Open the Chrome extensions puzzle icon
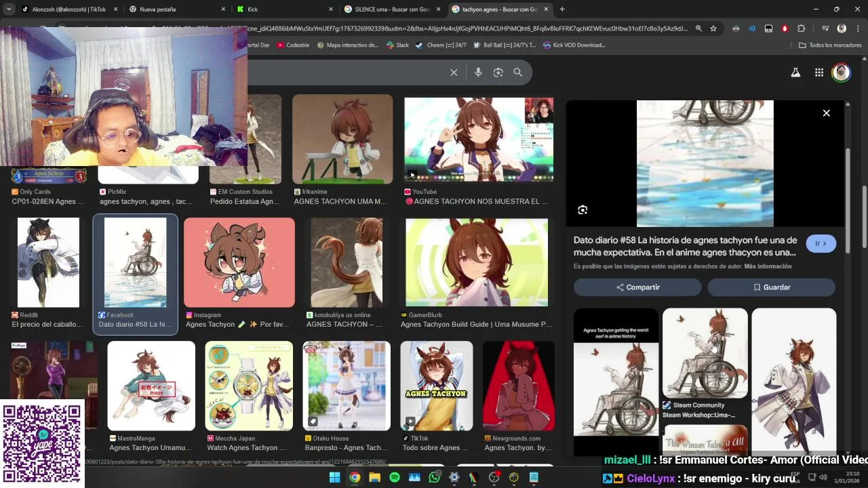The height and width of the screenshot is (488, 868). click(801, 28)
